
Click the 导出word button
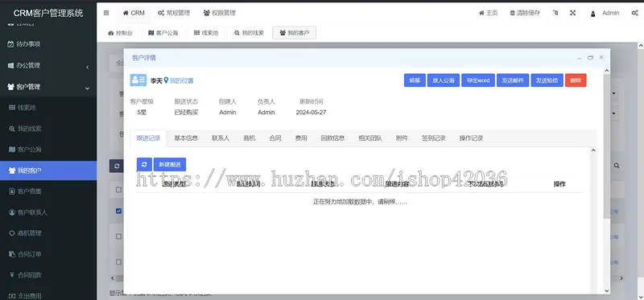(x=478, y=80)
